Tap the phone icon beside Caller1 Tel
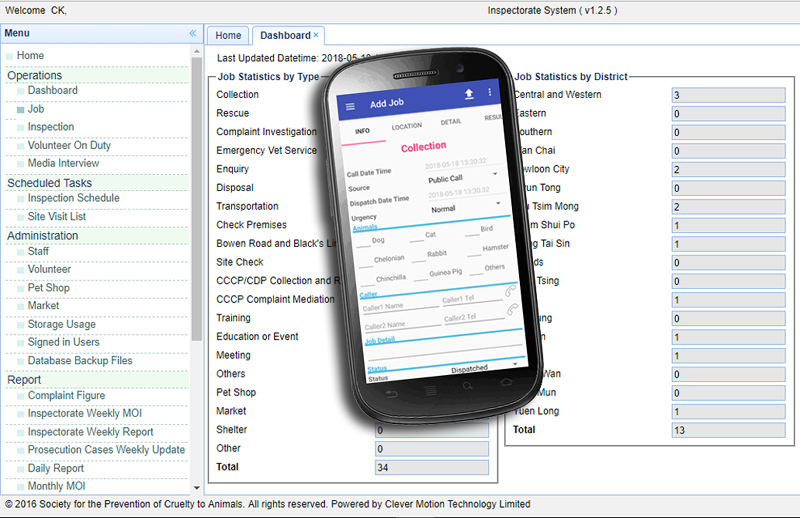Screen dimensions: 800x518 pyautogui.click(x=510, y=291)
